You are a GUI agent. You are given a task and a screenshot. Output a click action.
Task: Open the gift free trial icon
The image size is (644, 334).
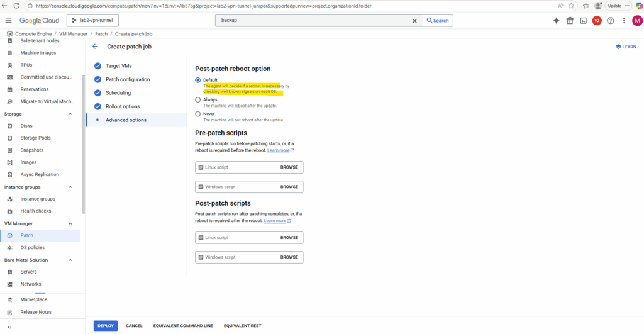coord(570,21)
